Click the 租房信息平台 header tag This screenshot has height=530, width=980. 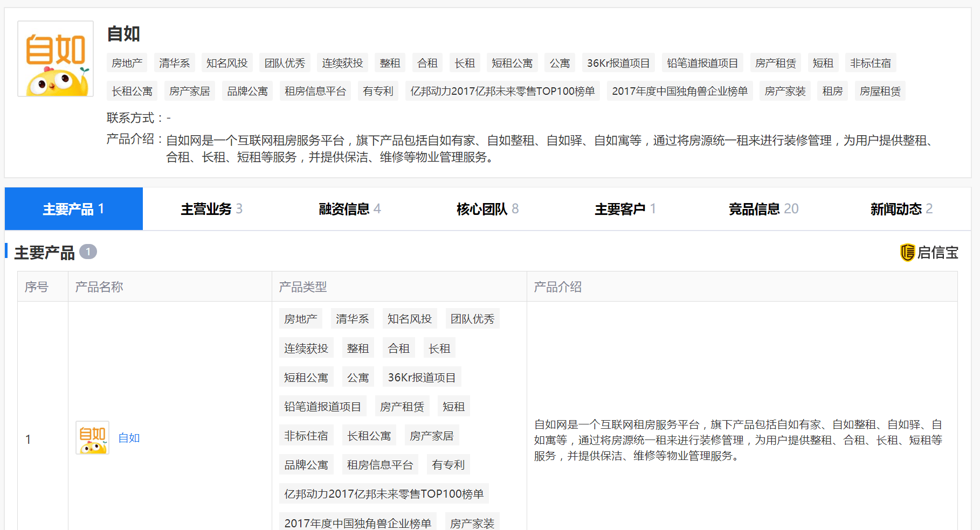point(315,91)
